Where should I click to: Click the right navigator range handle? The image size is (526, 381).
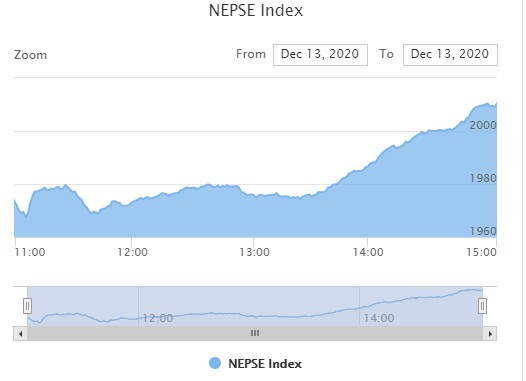(x=482, y=306)
